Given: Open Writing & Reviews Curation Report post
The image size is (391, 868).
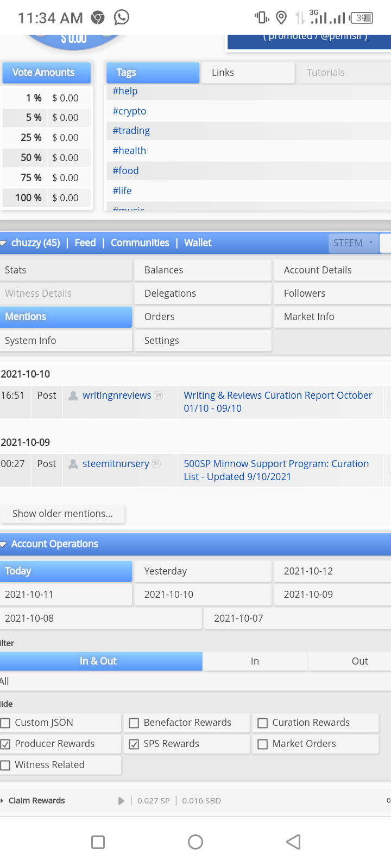Looking at the screenshot, I should (x=278, y=402).
